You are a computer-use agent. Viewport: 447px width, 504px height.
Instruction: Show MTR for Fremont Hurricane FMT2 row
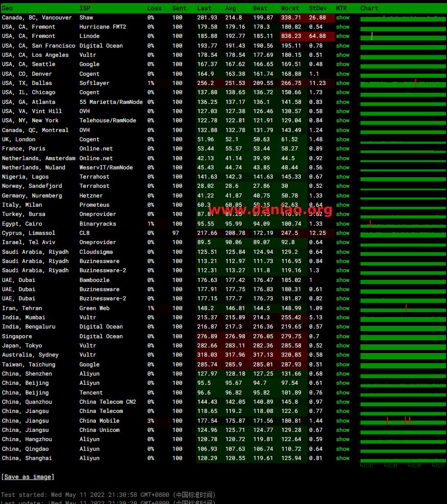coord(343,27)
